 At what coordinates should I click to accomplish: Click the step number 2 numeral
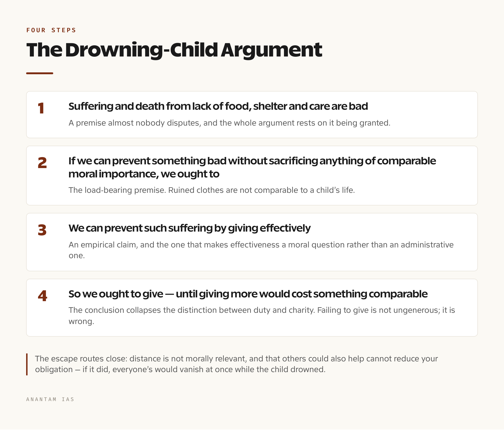coord(42,163)
